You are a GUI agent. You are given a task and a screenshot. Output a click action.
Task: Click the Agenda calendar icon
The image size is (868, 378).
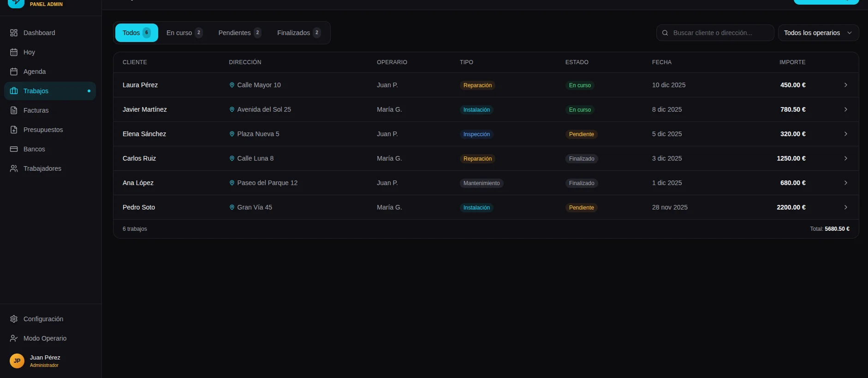click(x=14, y=72)
